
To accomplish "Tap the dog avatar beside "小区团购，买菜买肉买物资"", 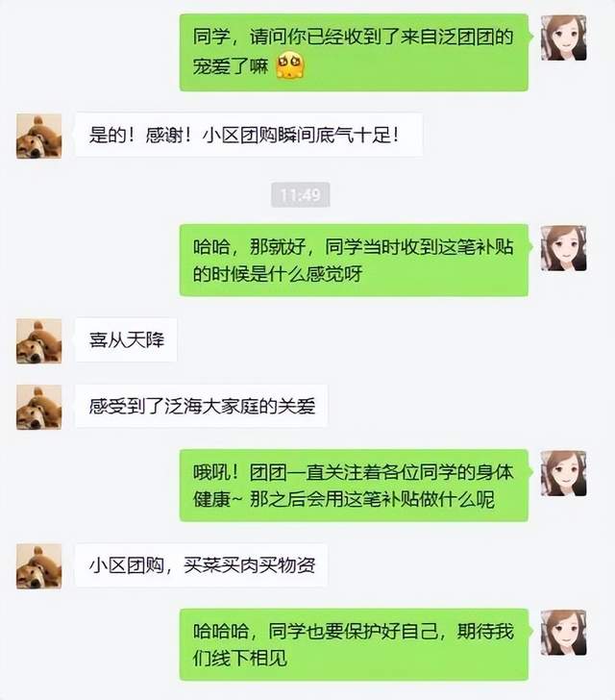I will (38, 566).
